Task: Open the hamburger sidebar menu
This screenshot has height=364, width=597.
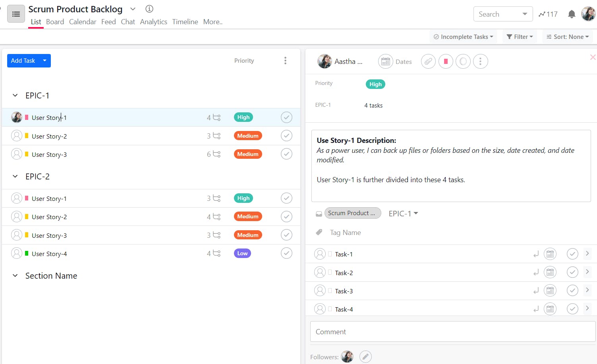Action: 16,14
